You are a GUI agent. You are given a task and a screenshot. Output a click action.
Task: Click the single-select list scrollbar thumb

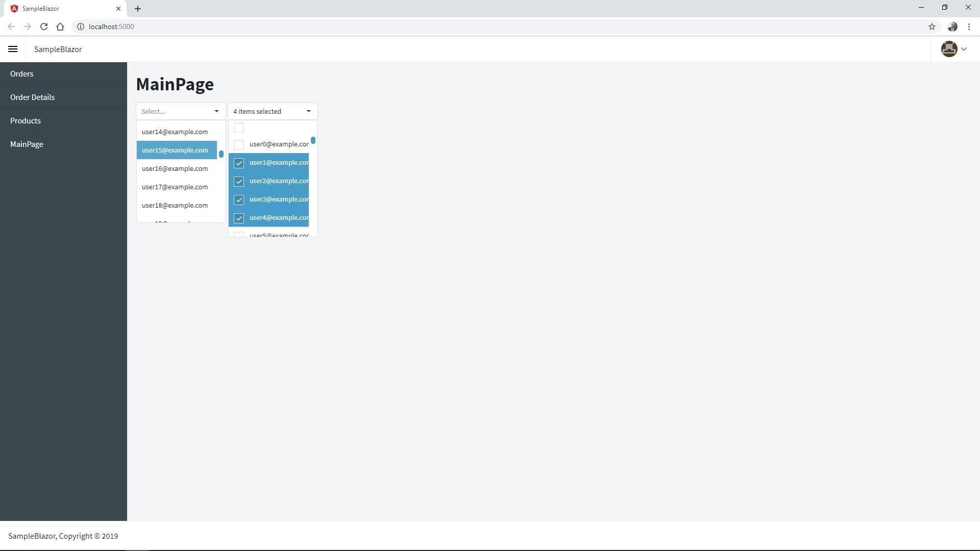(221, 154)
